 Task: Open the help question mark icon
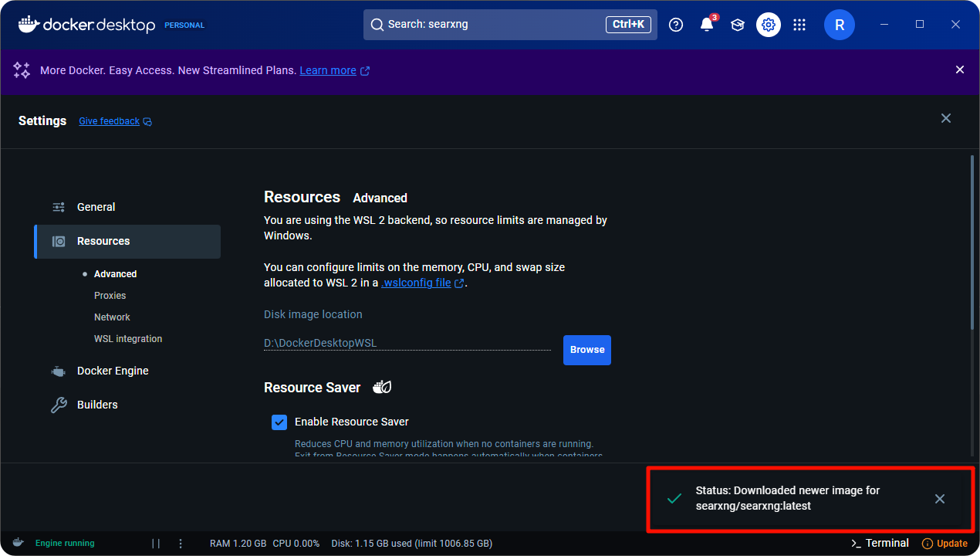(676, 25)
